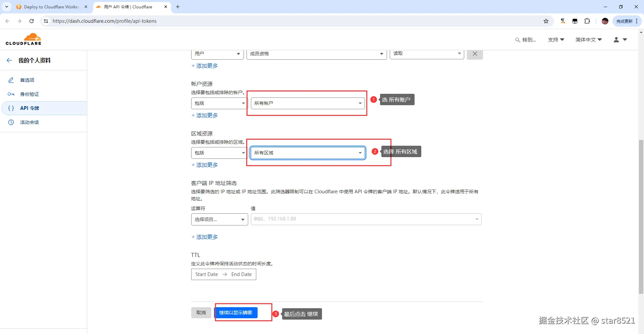This screenshot has width=644, height=334.
Task: Click the translate extension icon
Action: 563,21
